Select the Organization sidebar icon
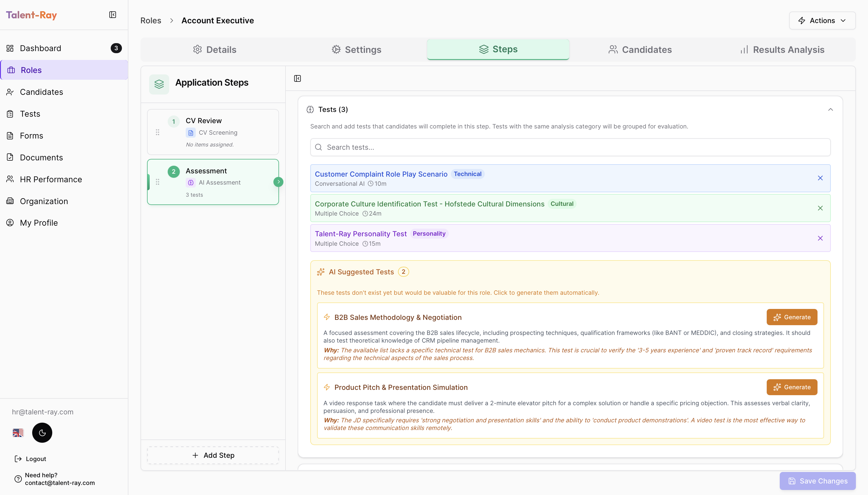Image resolution: width=868 pixels, height=495 pixels. point(44,201)
